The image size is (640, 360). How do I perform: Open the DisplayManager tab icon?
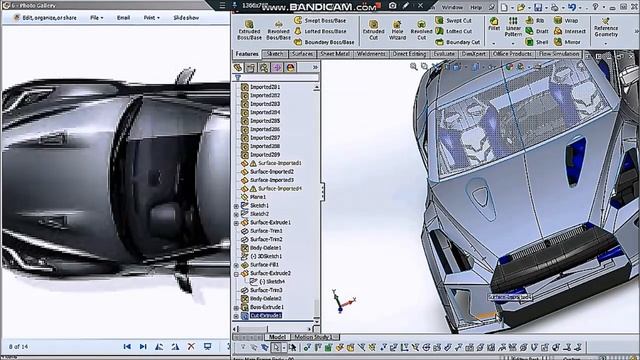pyautogui.click(x=290, y=68)
